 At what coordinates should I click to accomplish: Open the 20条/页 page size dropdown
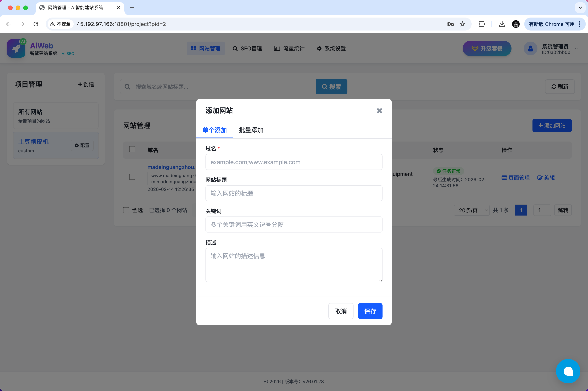point(472,210)
